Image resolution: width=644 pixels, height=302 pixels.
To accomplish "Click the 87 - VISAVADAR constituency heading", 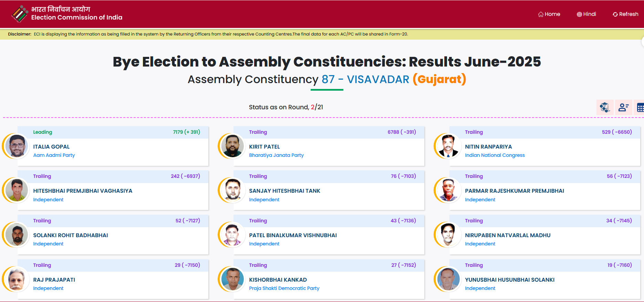I will pyautogui.click(x=365, y=79).
